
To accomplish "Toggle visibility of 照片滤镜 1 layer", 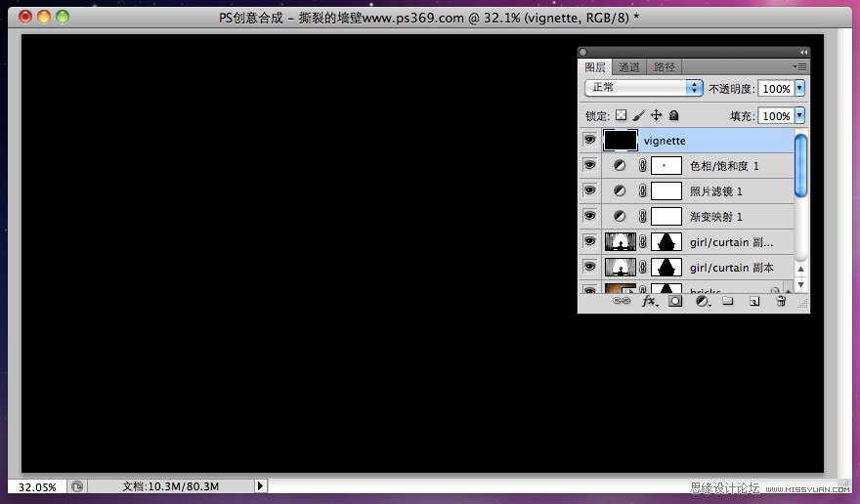I will pos(589,190).
